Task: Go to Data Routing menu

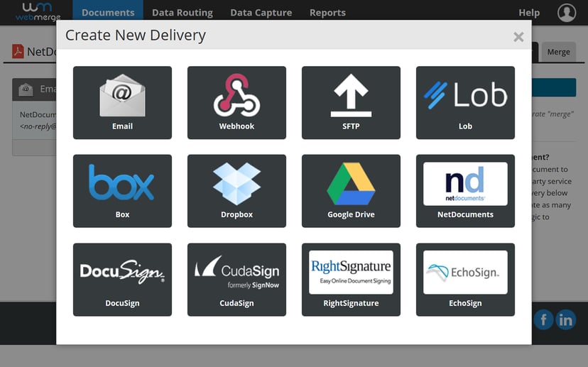Action: pyautogui.click(x=183, y=12)
